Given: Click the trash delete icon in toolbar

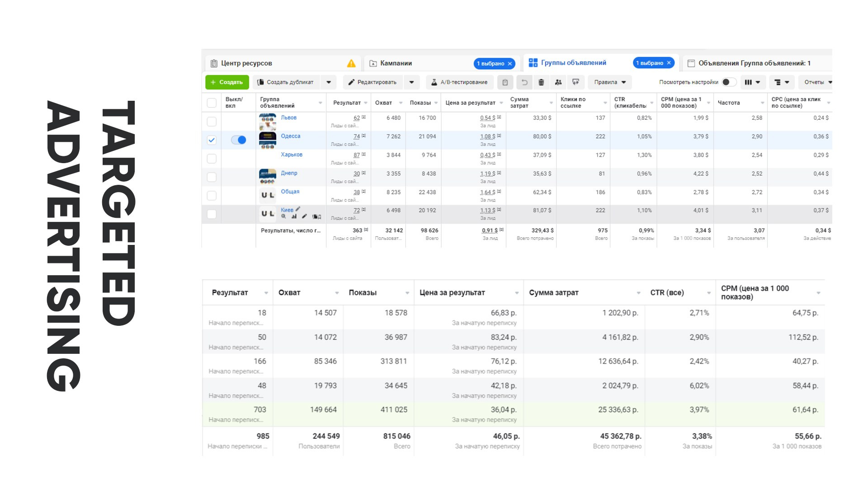Looking at the screenshot, I should point(541,82).
